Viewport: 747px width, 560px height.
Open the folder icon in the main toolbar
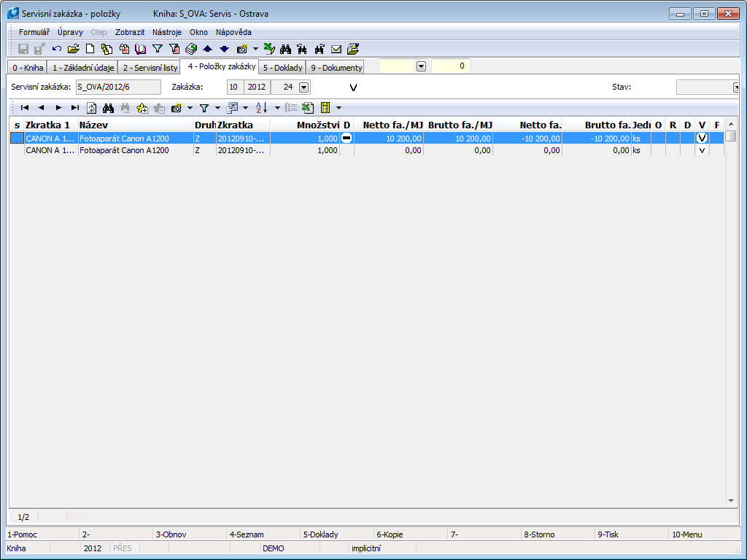(73, 49)
